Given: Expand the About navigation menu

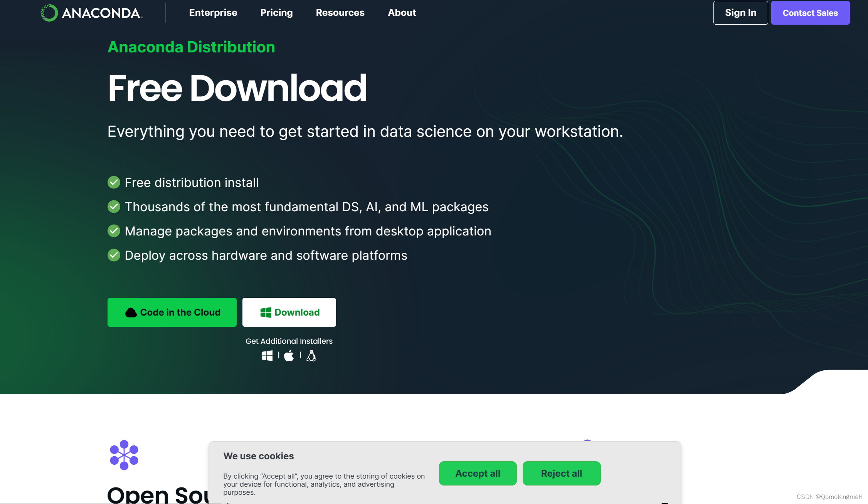Looking at the screenshot, I should click(402, 12).
